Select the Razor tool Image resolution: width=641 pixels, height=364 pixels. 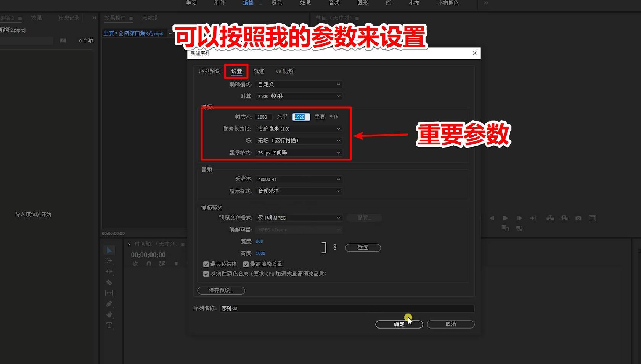(109, 282)
